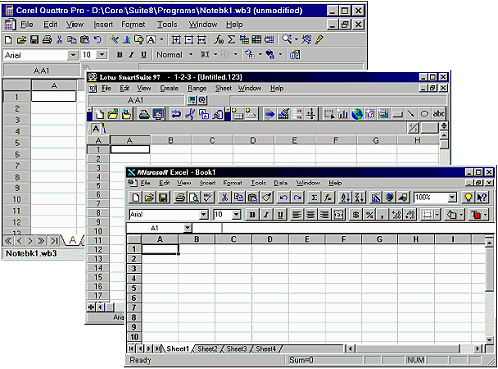
Task: Open Quattro Pro Arial font dropdown
Action: point(73,55)
